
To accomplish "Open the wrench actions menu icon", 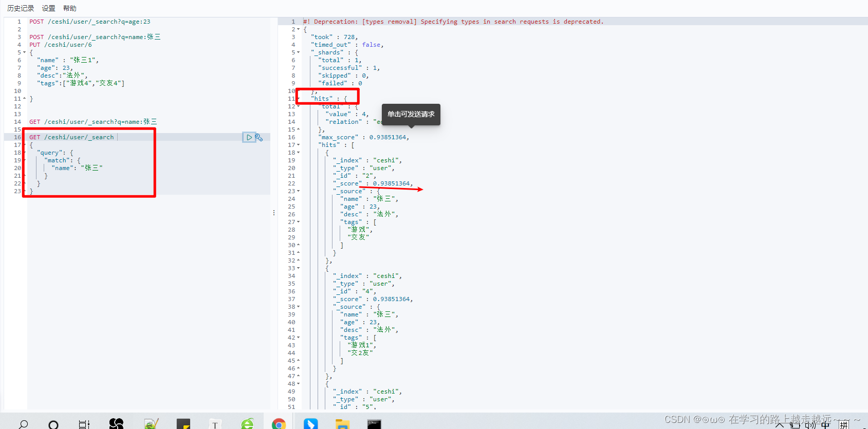I will (259, 138).
